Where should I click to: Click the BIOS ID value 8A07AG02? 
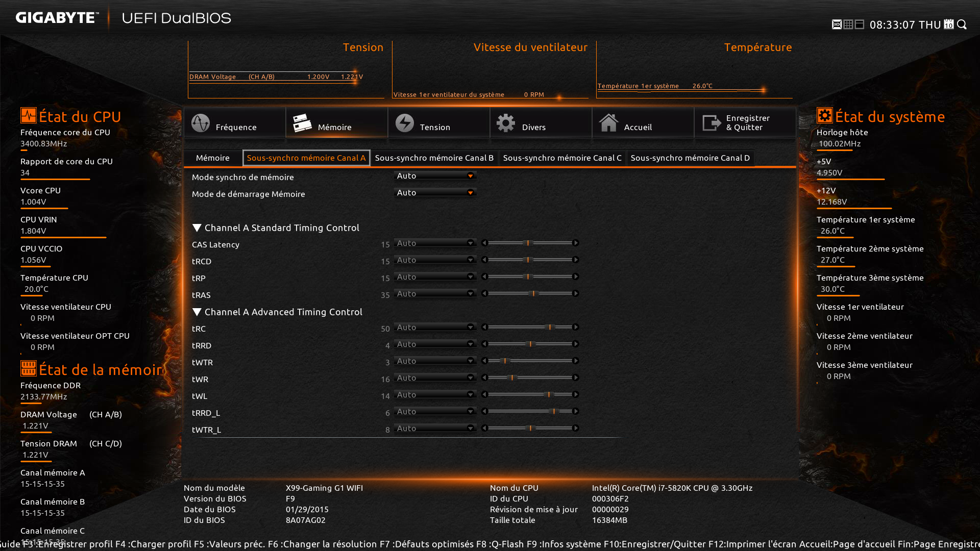pyautogui.click(x=305, y=520)
